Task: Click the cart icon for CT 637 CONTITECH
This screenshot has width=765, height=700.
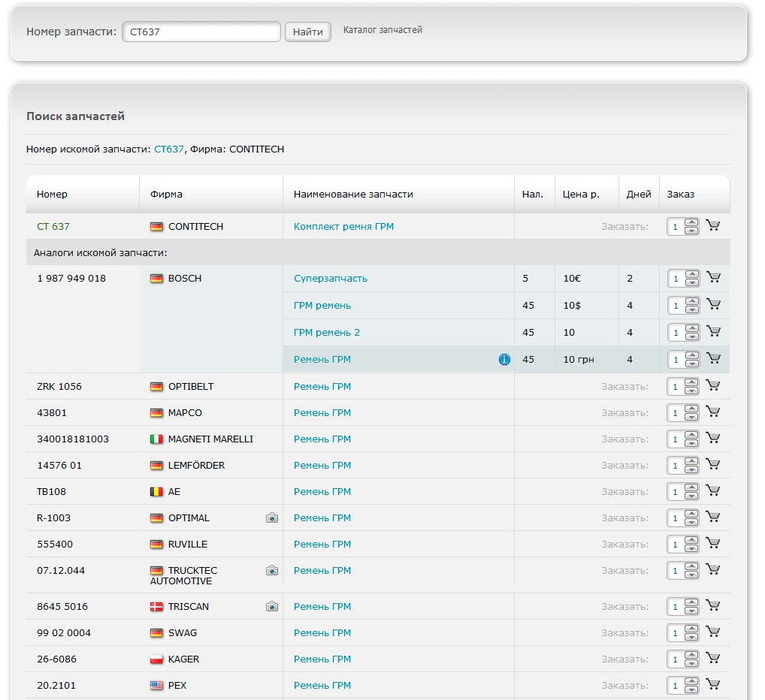Action: (x=713, y=225)
